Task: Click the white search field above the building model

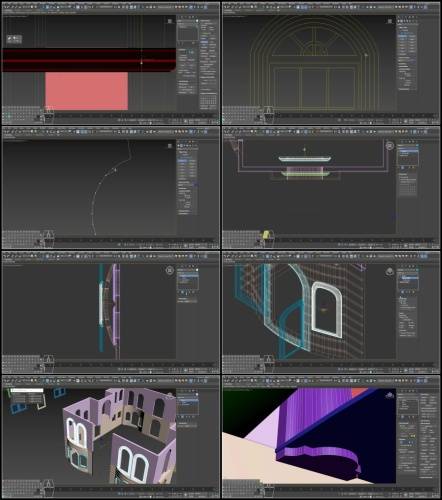Action: click(27, 390)
